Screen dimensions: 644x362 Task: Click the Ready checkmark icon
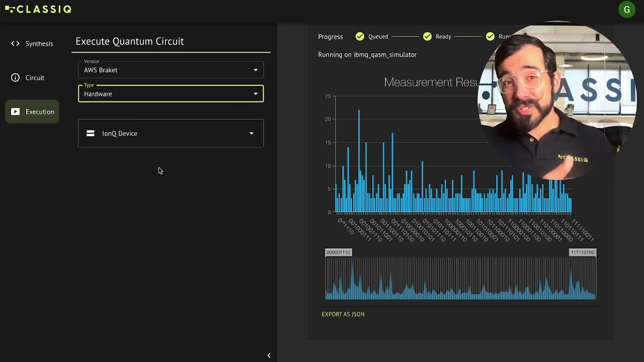[427, 36]
